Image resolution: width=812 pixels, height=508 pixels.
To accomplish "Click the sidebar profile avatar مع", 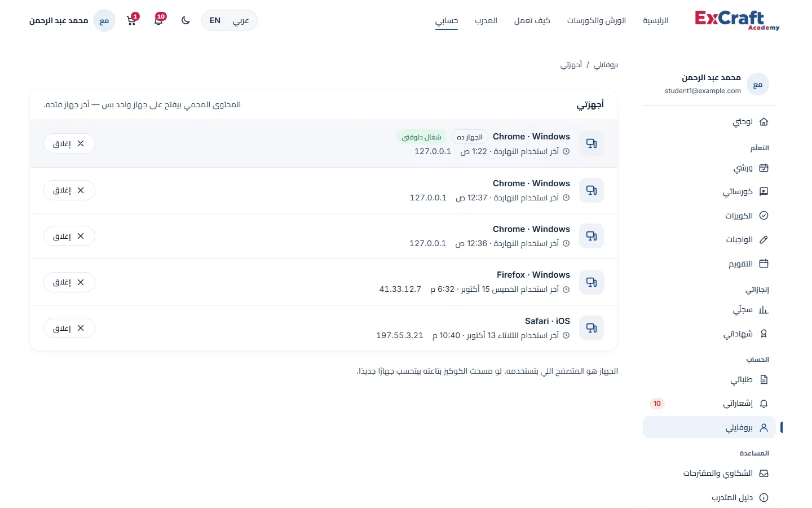I will [x=758, y=85].
